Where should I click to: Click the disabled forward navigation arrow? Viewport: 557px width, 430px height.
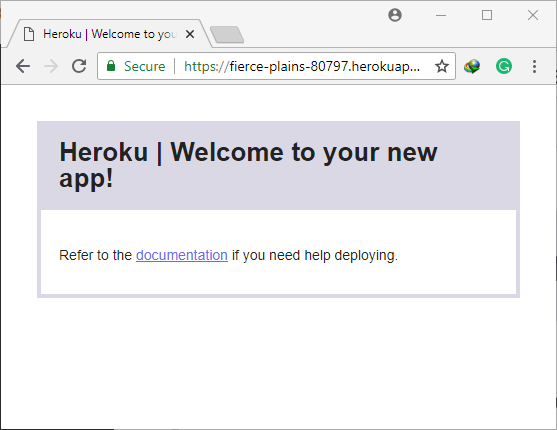click(x=51, y=66)
